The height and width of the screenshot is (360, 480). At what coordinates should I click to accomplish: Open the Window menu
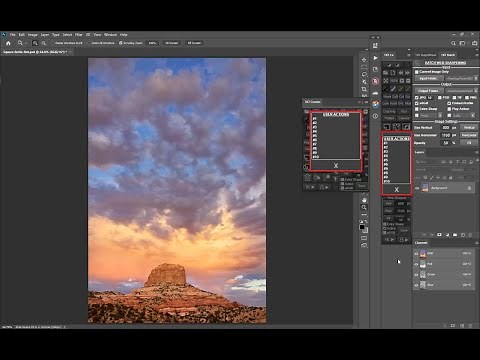(x=110, y=35)
